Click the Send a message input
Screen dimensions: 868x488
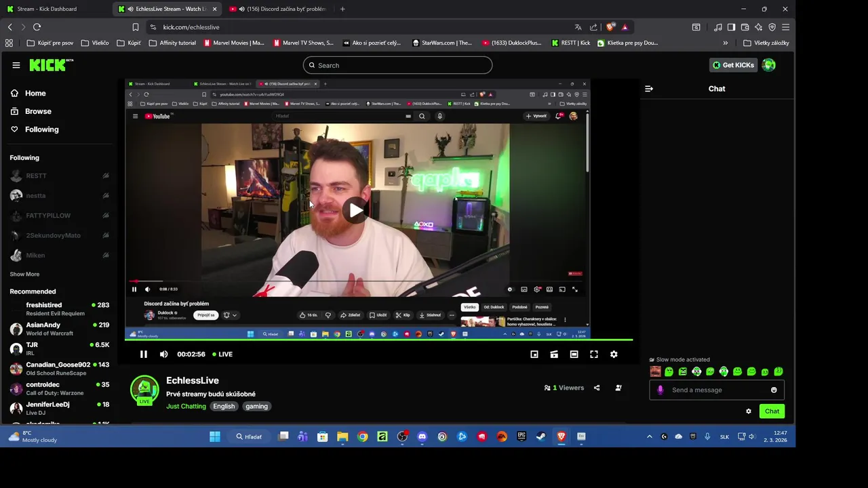717,390
